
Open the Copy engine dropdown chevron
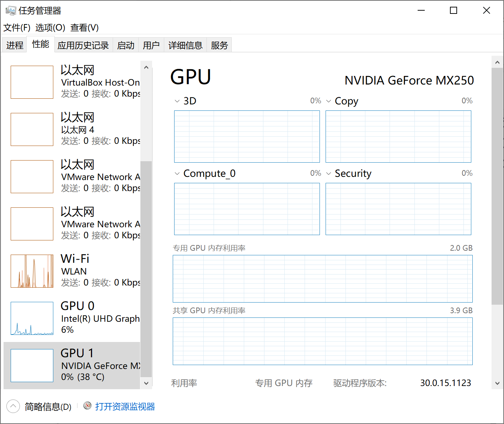click(328, 101)
